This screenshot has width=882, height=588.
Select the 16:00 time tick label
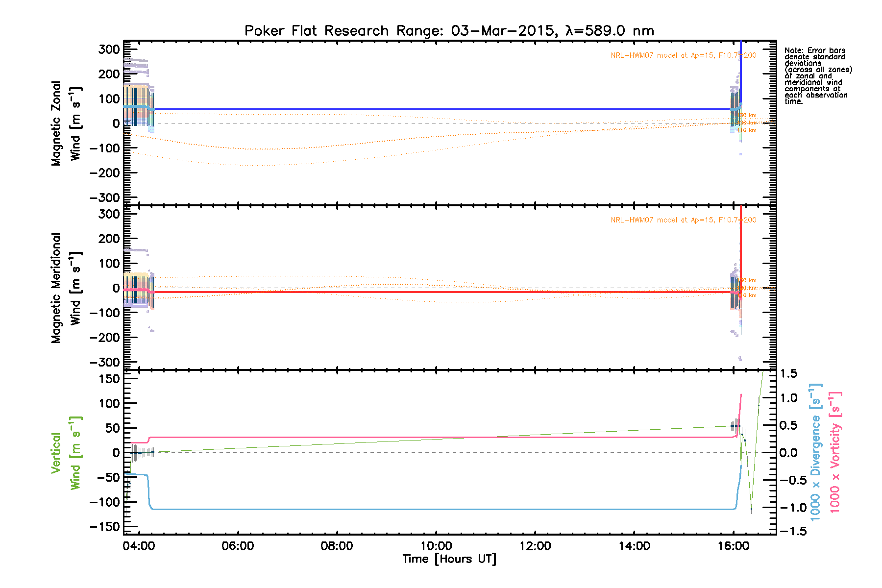pyautogui.click(x=733, y=546)
